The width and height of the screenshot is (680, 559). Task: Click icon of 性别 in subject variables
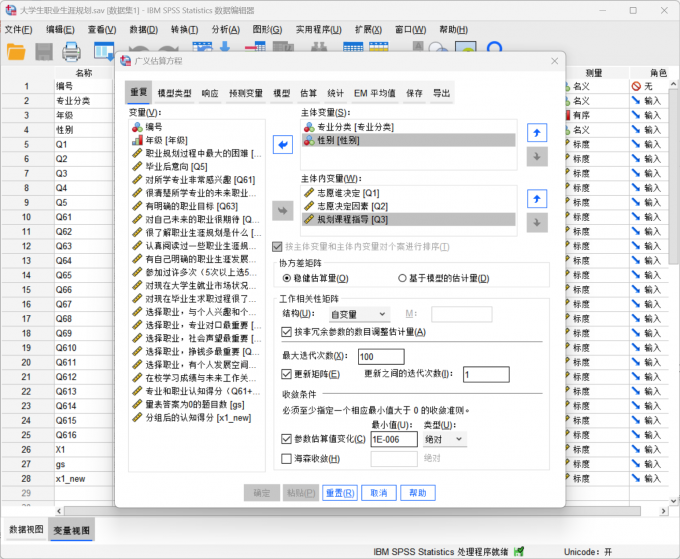tap(309, 140)
